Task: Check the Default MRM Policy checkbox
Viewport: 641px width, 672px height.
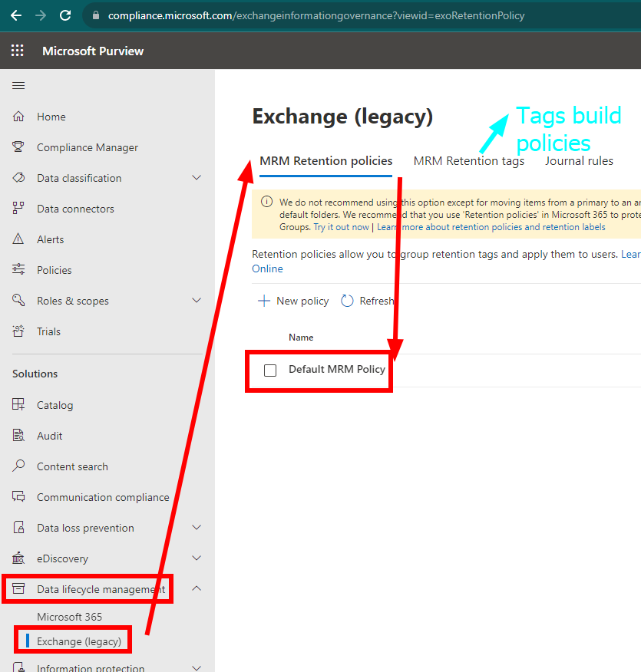Action: tap(270, 371)
